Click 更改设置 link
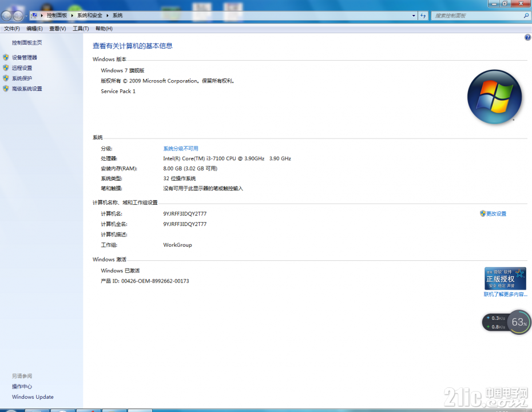The image size is (532, 412). click(496, 213)
